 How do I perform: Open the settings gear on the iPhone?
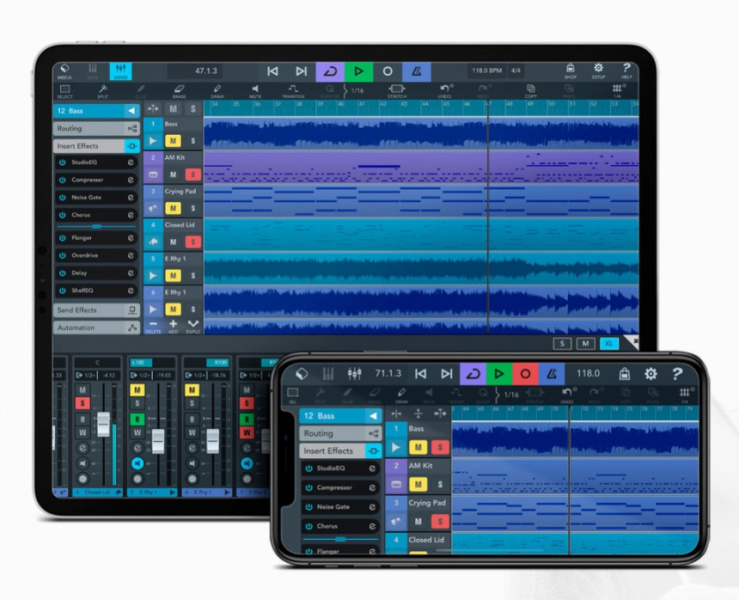(651, 374)
